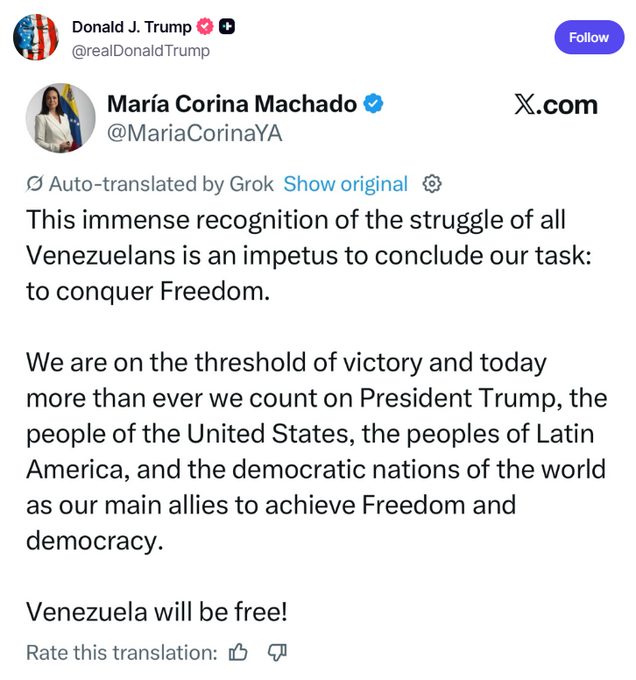Image resolution: width=636 pixels, height=680 pixels.
Task: Click Trump's red verified badge
Action: 205,27
